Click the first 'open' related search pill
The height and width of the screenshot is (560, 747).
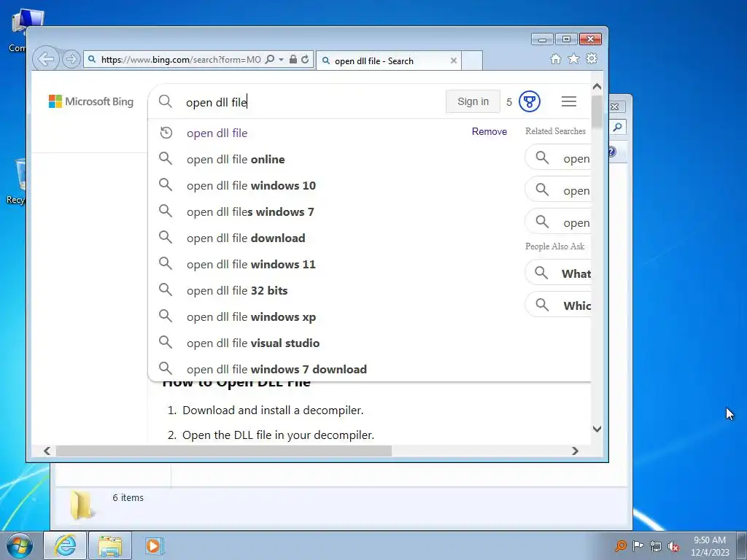coord(558,158)
